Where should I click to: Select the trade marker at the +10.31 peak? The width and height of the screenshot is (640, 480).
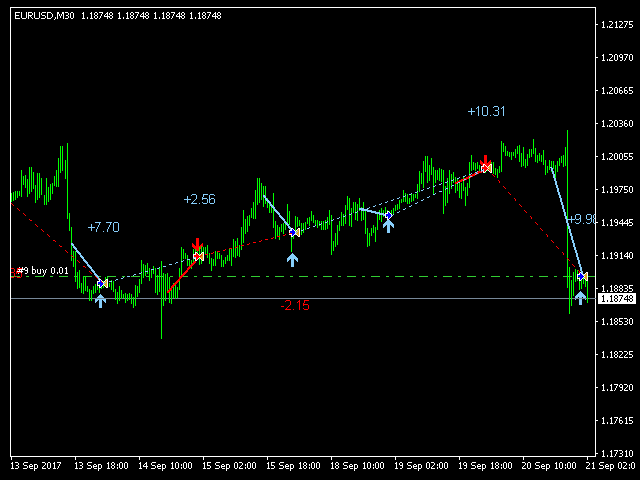pyautogui.click(x=486, y=169)
